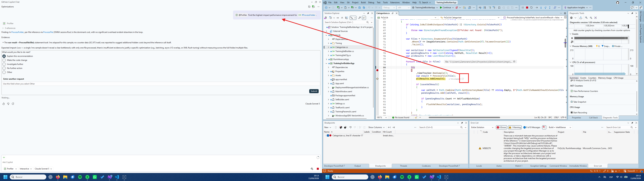Open the Debug configuration dropdown
The height and width of the screenshot is (181, 644).
click(x=389, y=8)
